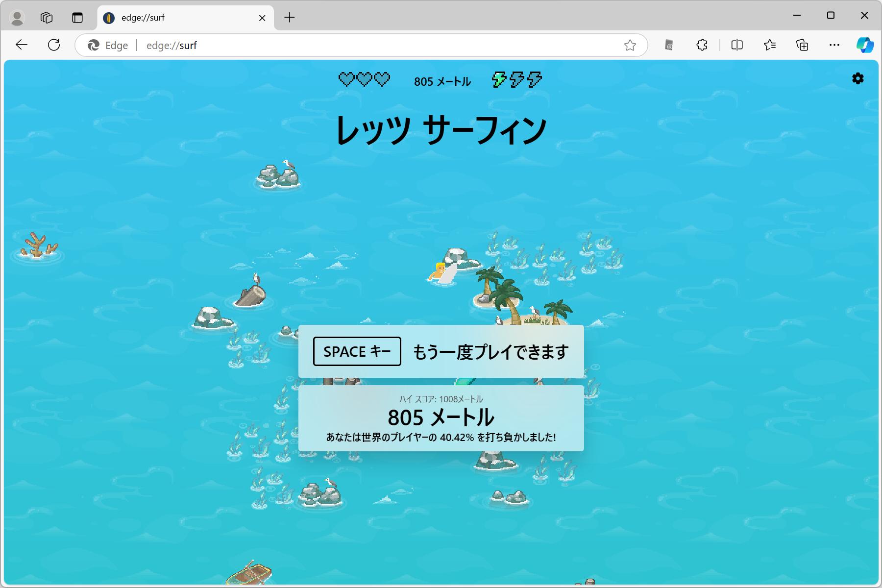Click the second heart life icon
The image size is (882, 588).
364,79
